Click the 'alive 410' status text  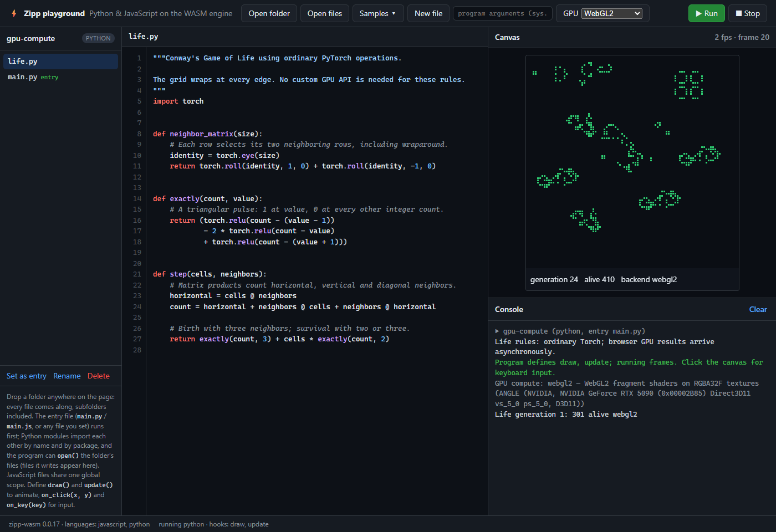pyautogui.click(x=599, y=279)
